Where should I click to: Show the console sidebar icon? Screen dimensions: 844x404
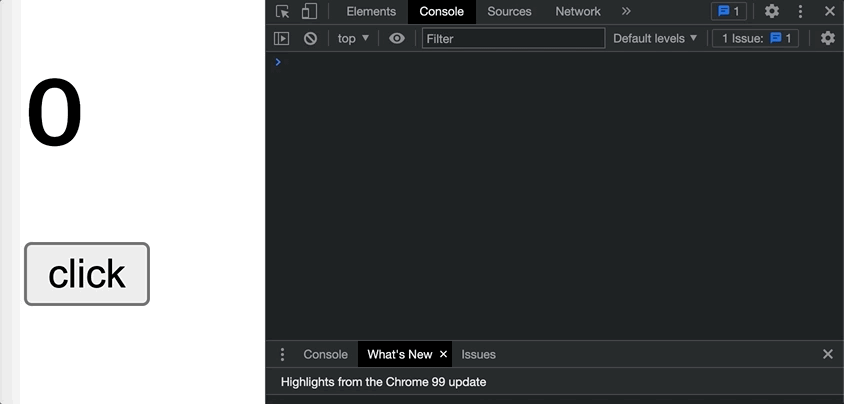282,39
